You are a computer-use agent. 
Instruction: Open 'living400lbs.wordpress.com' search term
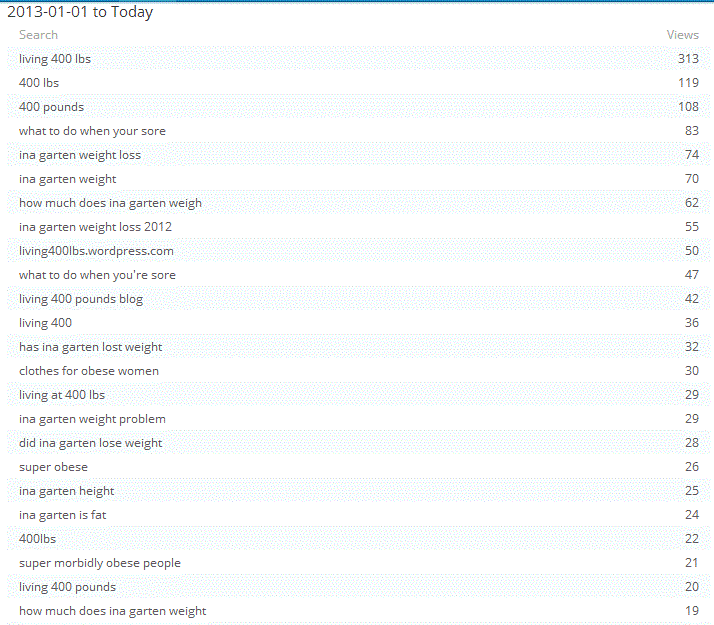point(96,251)
